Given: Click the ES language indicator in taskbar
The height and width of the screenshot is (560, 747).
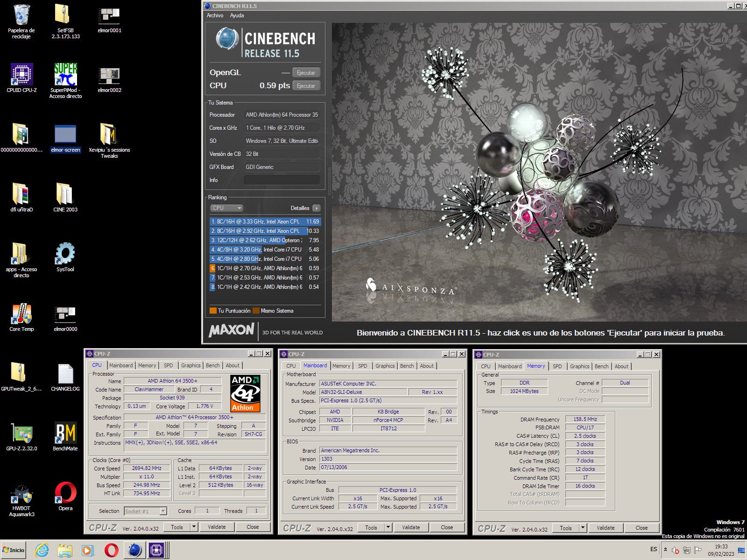Looking at the screenshot, I should (x=654, y=549).
